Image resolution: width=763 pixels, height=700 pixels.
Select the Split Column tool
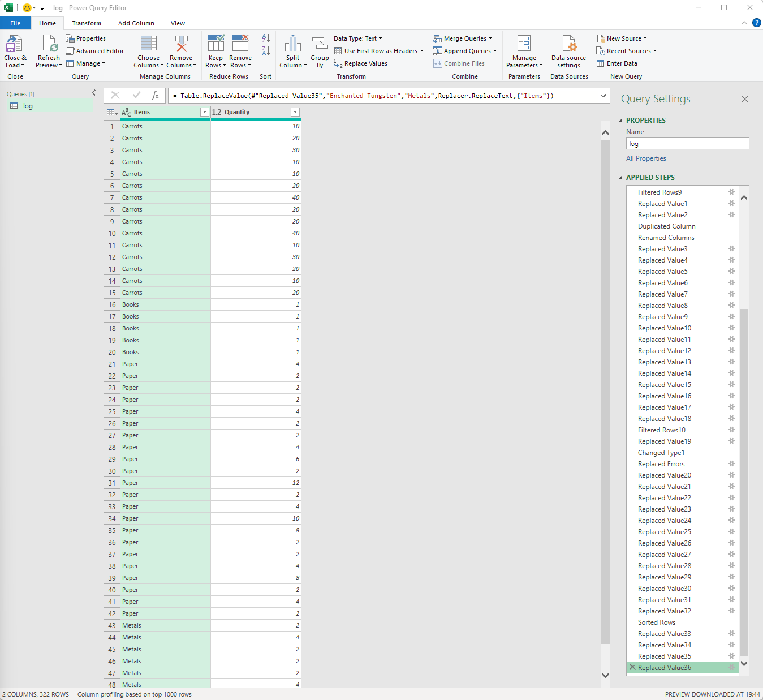(292, 50)
